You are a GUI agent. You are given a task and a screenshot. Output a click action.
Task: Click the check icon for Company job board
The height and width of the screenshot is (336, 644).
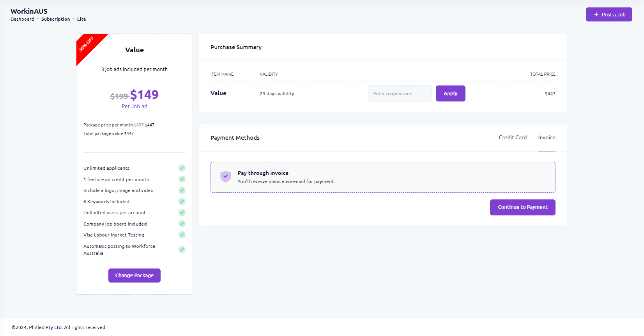click(x=182, y=224)
